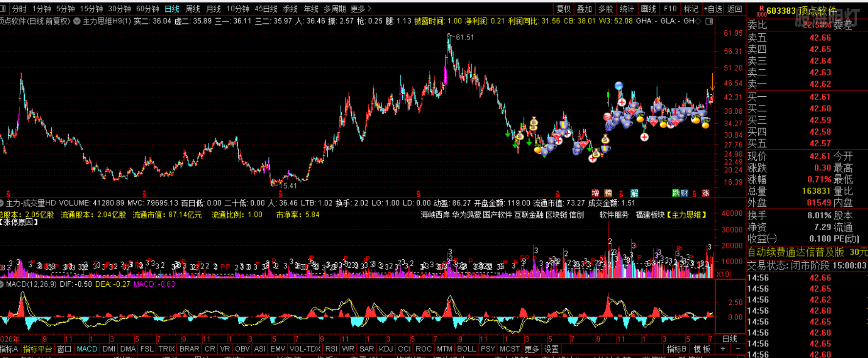Open the 指标B indicator group
This screenshot has width=868, height=358.
click(x=676, y=349)
